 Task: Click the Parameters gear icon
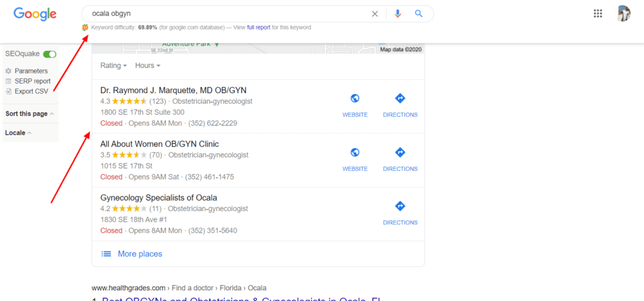tap(9, 71)
